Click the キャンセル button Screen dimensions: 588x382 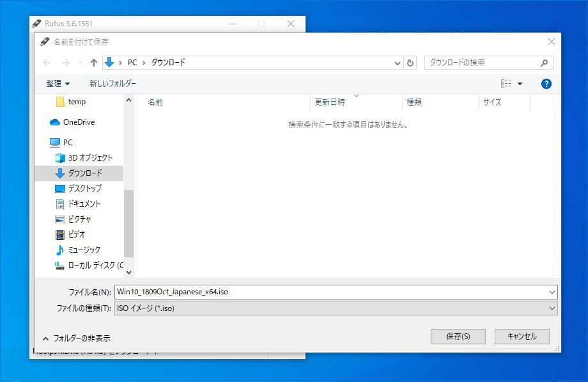521,337
